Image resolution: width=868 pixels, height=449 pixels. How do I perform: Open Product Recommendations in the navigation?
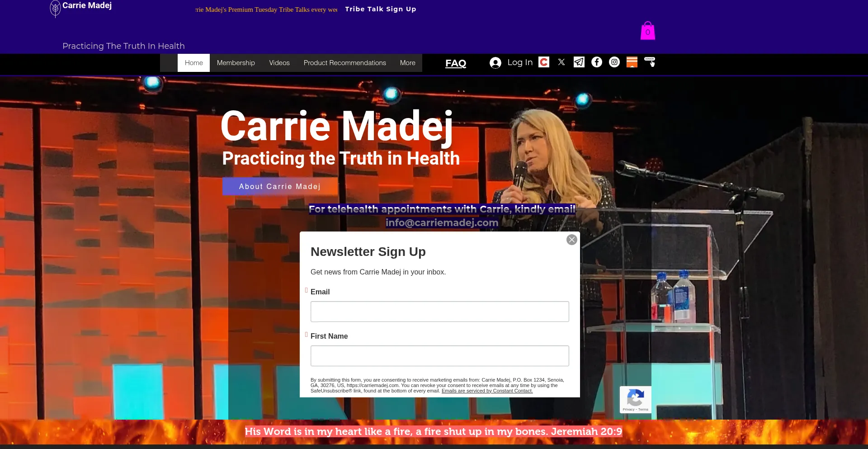click(344, 63)
